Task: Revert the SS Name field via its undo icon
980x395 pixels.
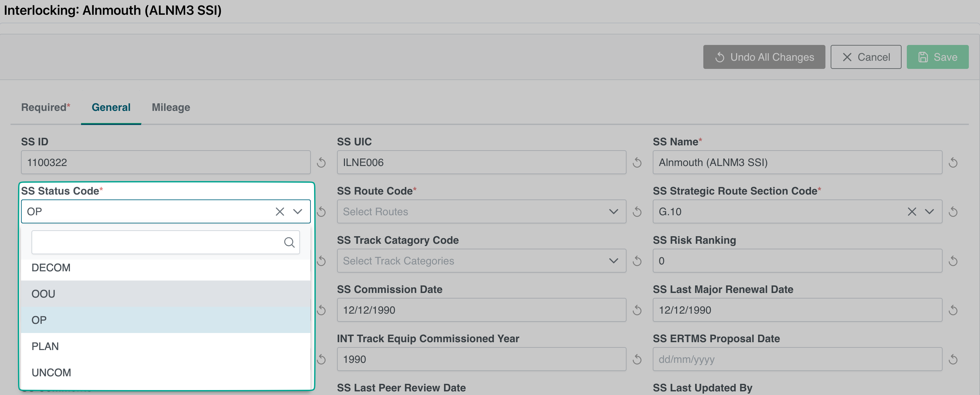Action: coord(953,163)
